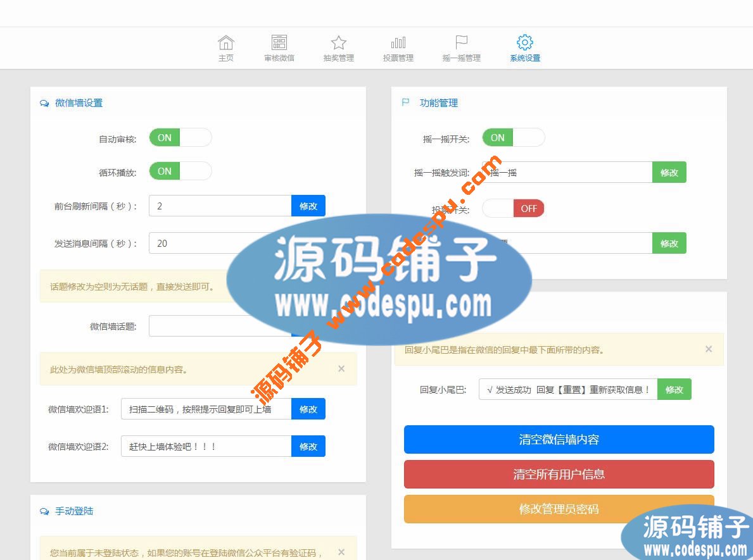Click the 话题修改为空则为无话题 hint text
The height and width of the screenshot is (560, 753).
132,287
